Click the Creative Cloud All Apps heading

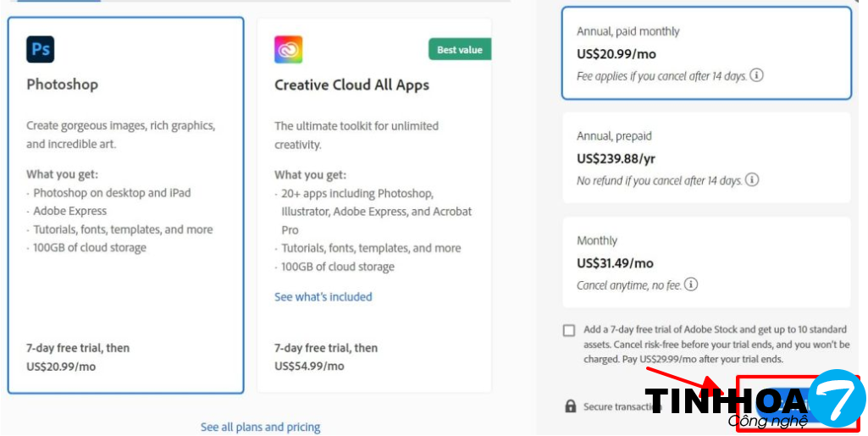(x=351, y=86)
